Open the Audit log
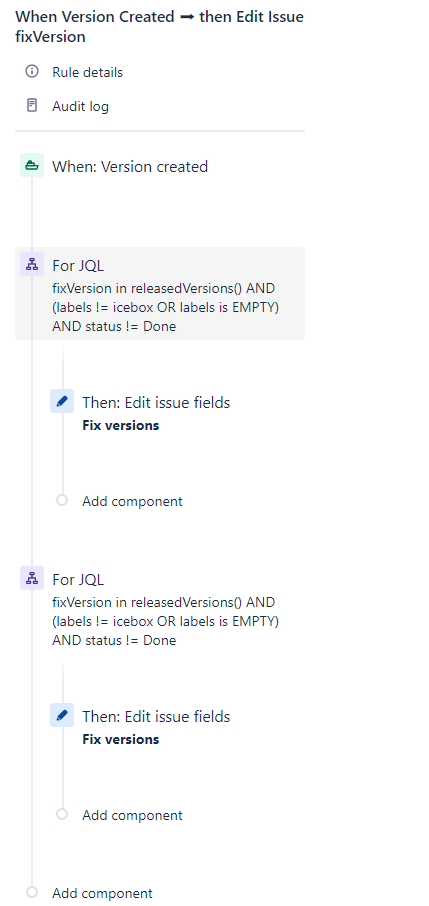429x906 pixels. [80, 106]
